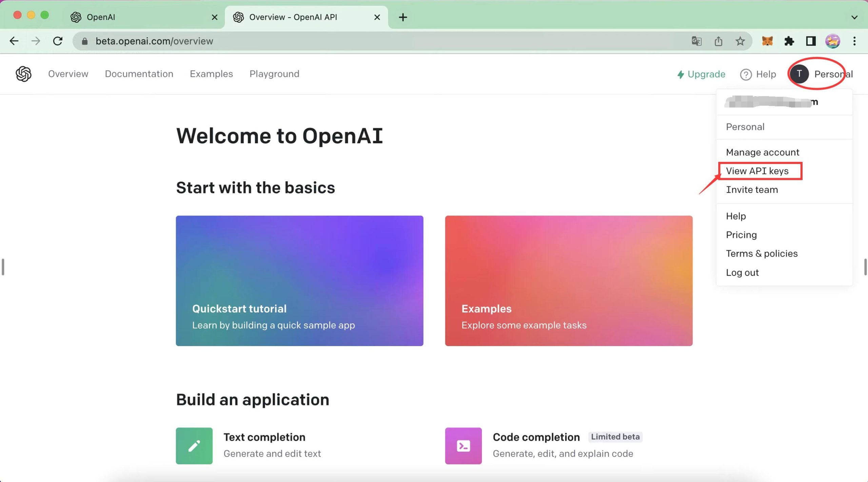Open the Overview nav item
868x482 pixels.
68,74
